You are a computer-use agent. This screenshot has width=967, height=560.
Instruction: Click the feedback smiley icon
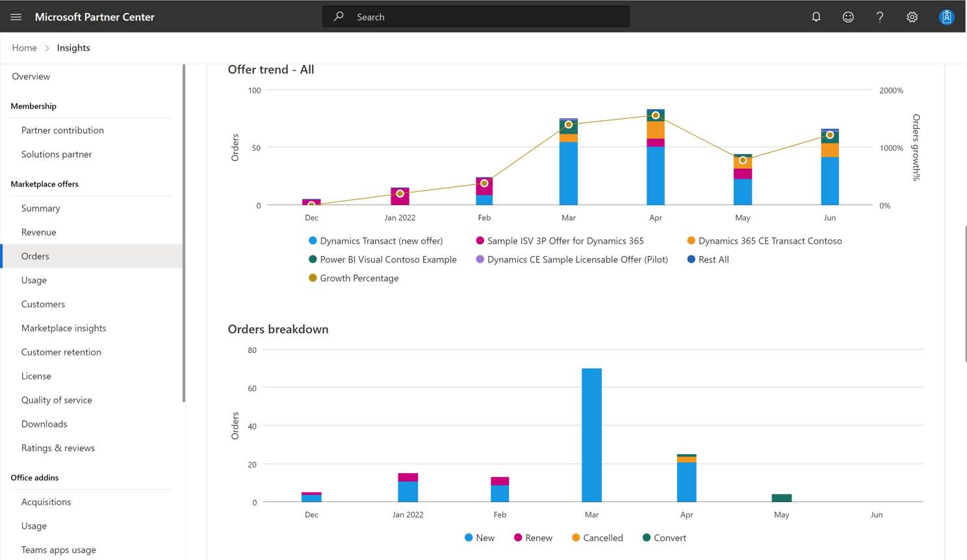pos(848,17)
